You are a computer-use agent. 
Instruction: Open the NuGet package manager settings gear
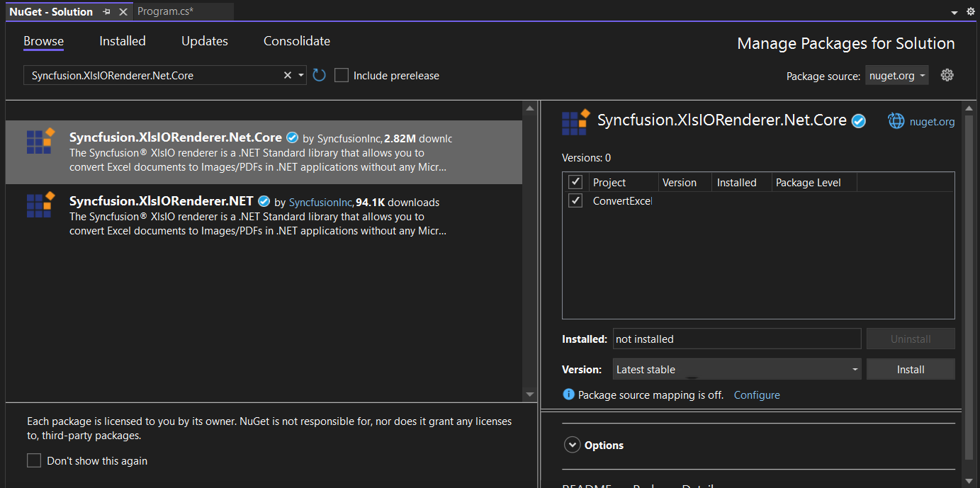pos(947,74)
